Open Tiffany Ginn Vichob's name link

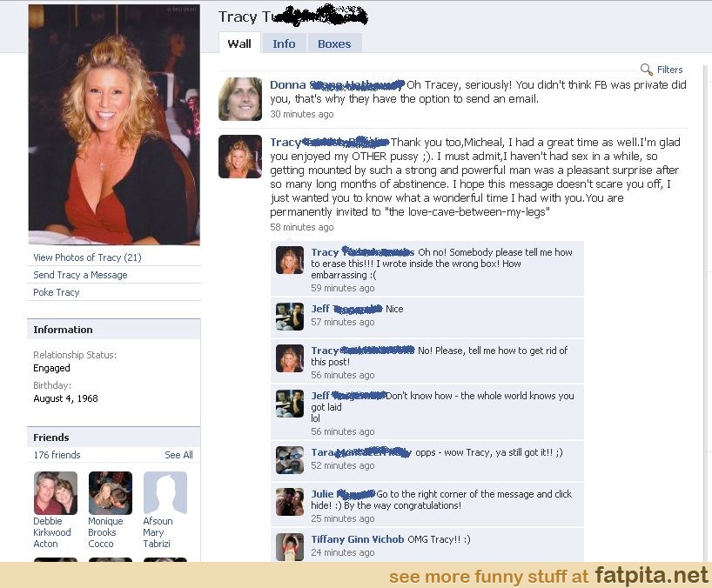358,539
